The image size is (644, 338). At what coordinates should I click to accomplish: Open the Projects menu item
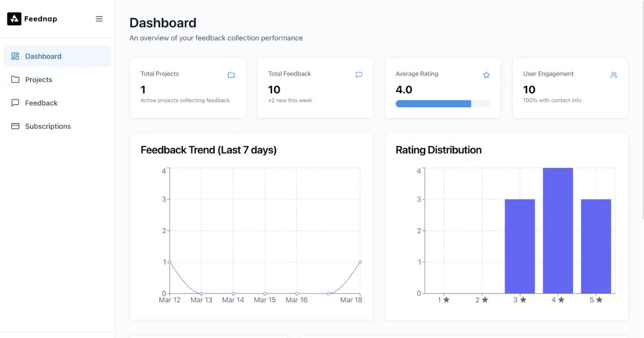(39, 79)
